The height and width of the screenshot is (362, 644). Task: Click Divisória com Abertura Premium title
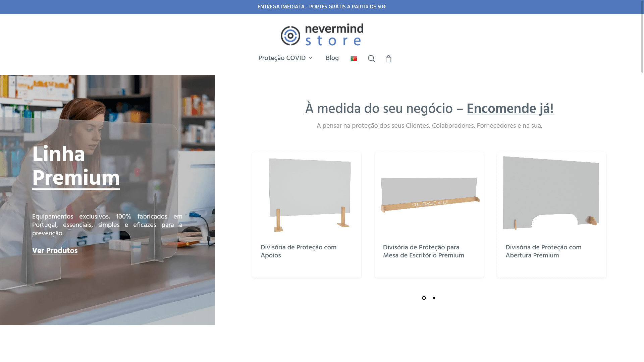[x=543, y=251]
